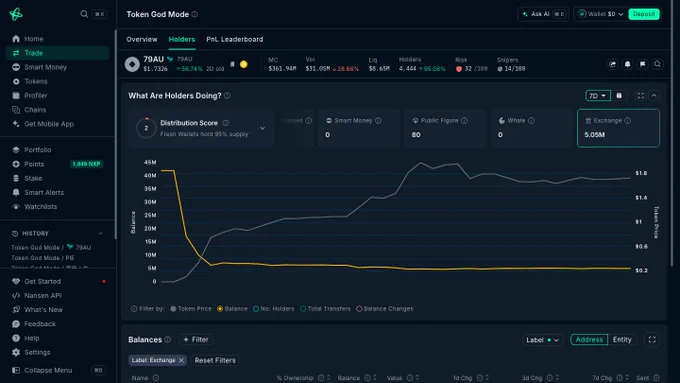This screenshot has height=383, width=680.
Task: Click calendar icon next to 7D
Action: pyautogui.click(x=619, y=96)
